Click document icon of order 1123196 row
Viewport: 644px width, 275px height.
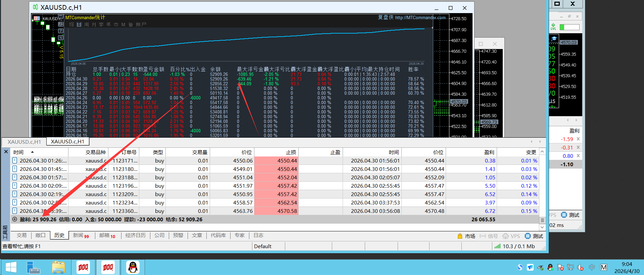(x=15, y=186)
